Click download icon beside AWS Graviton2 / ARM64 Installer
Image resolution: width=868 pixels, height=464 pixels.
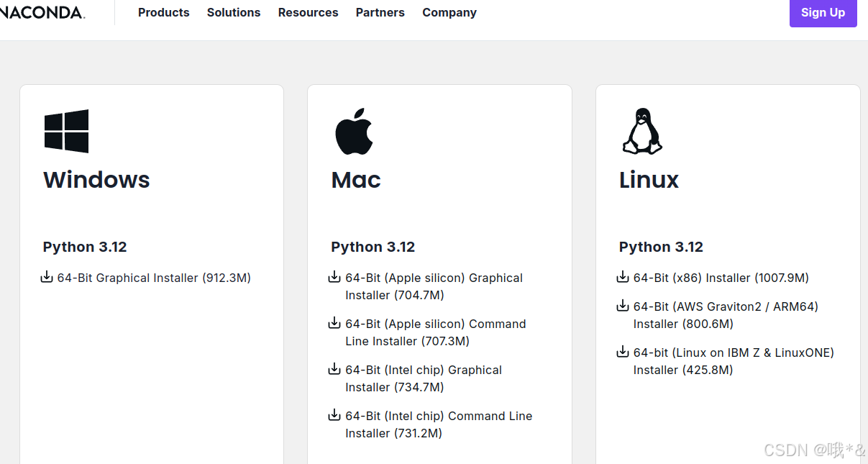(623, 306)
